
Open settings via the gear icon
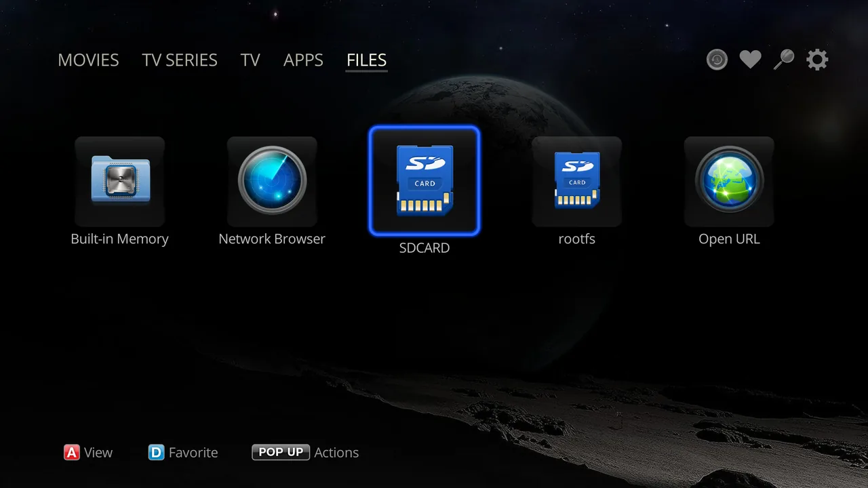pos(817,60)
